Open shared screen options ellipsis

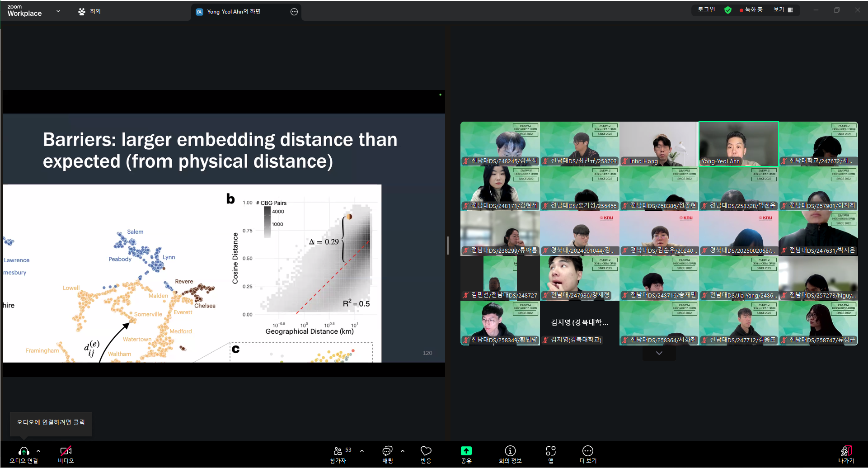tap(294, 12)
